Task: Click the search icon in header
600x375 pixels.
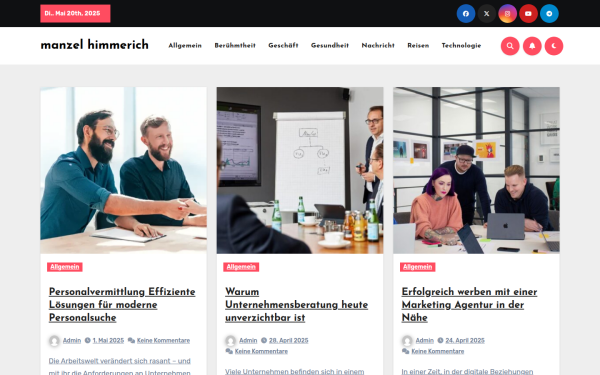Action: (510, 46)
